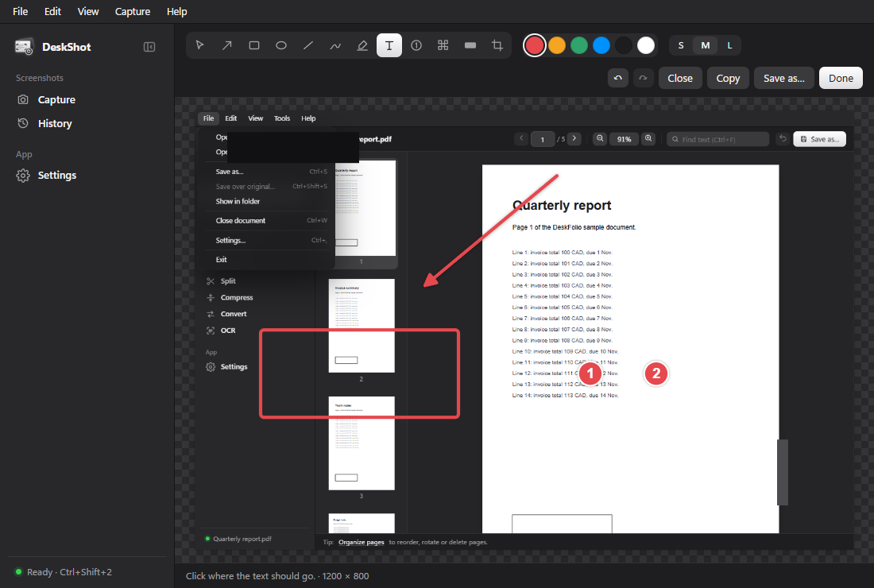Click the Done button

click(x=841, y=78)
